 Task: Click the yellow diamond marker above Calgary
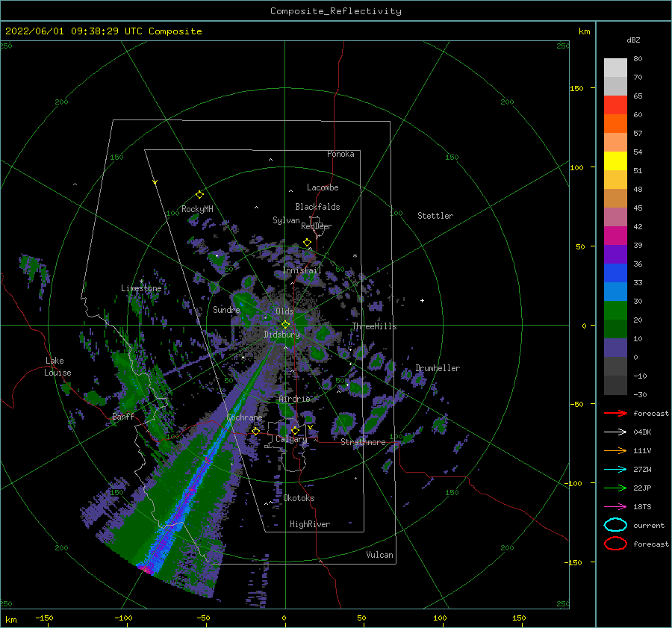[x=295, y=430]
